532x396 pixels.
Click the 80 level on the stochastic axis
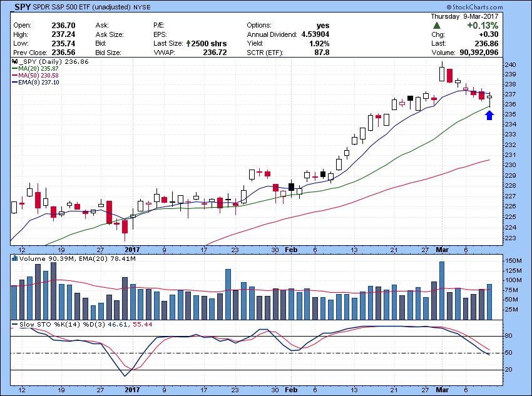coord(509,336)
